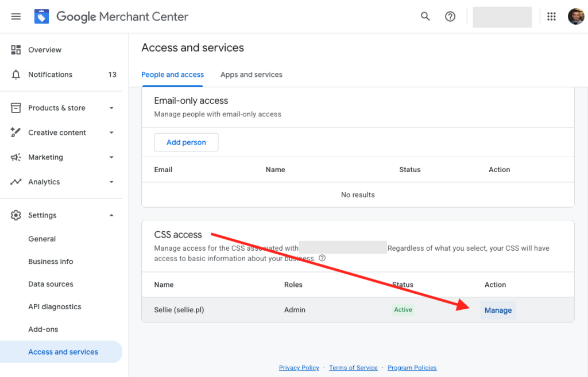Open the user profile avatar

click(x=575, y=17)
